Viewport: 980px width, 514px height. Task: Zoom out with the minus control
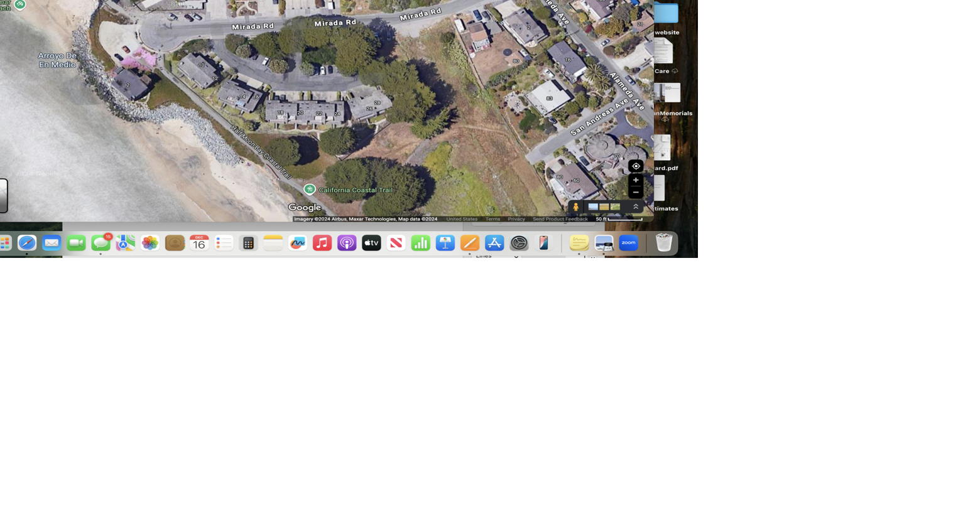coord(636,192)
